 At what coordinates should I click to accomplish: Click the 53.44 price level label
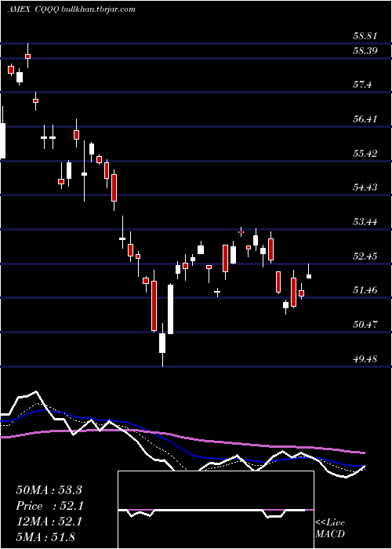365,222
